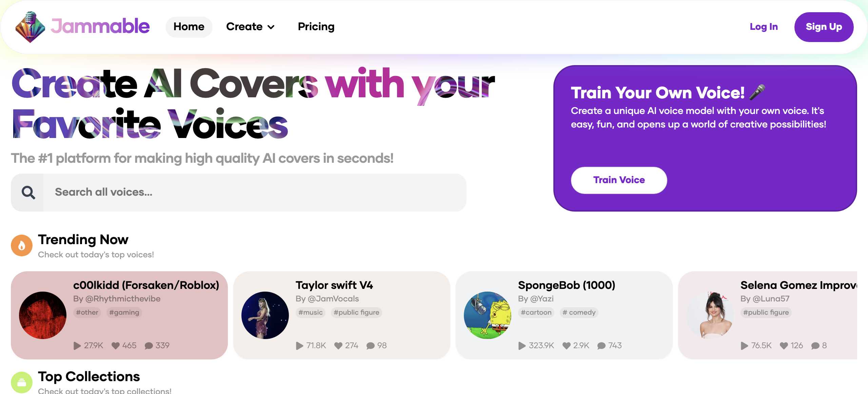Click comment icon on c00lkidd card
868x394 pixels.
coord(149,346)
